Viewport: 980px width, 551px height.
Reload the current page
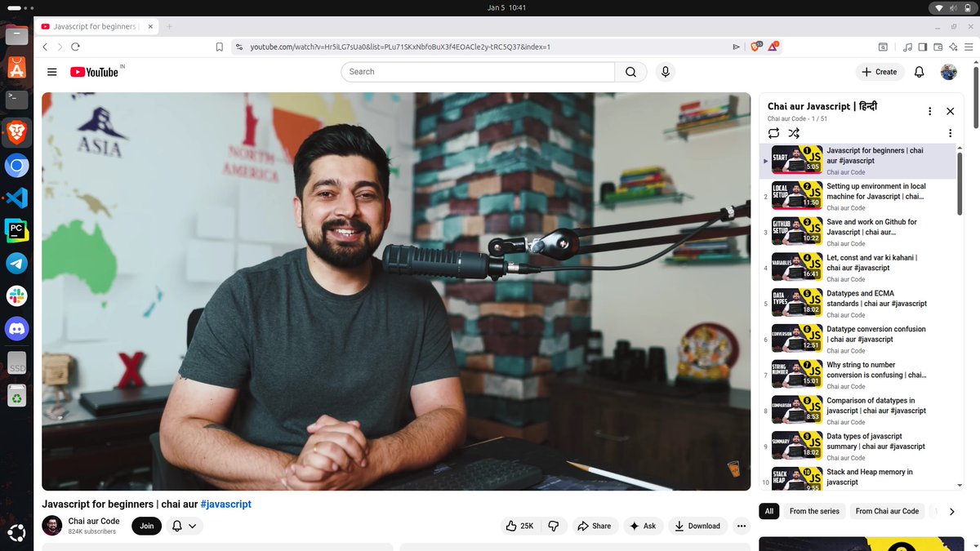click(75, 47)
